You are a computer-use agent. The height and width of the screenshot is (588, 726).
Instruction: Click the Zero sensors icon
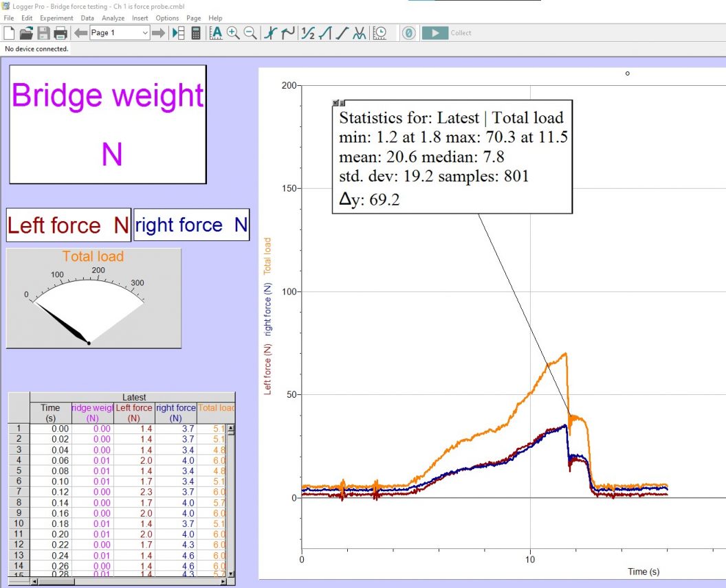409,33
